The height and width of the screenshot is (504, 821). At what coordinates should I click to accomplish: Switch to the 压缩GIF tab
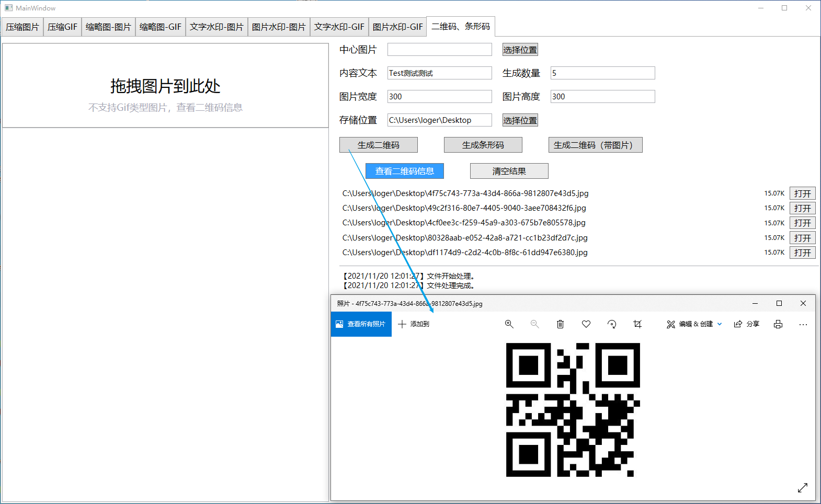point(62,27)
